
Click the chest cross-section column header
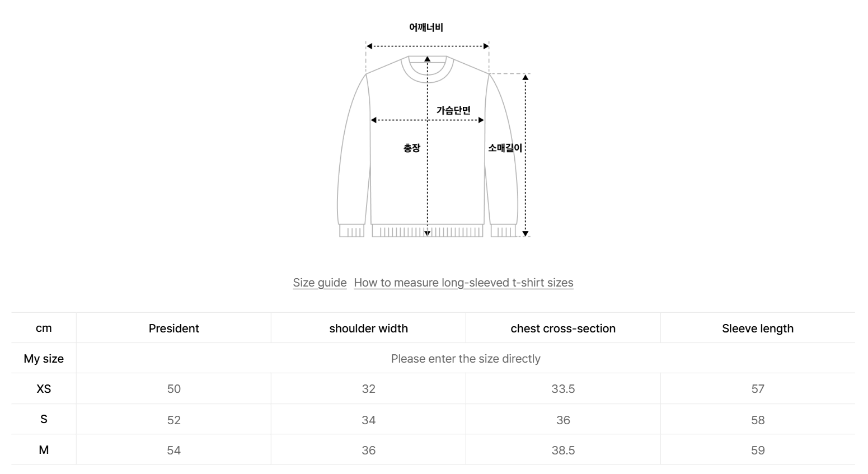pyautogui.click(x=563, y=328)
